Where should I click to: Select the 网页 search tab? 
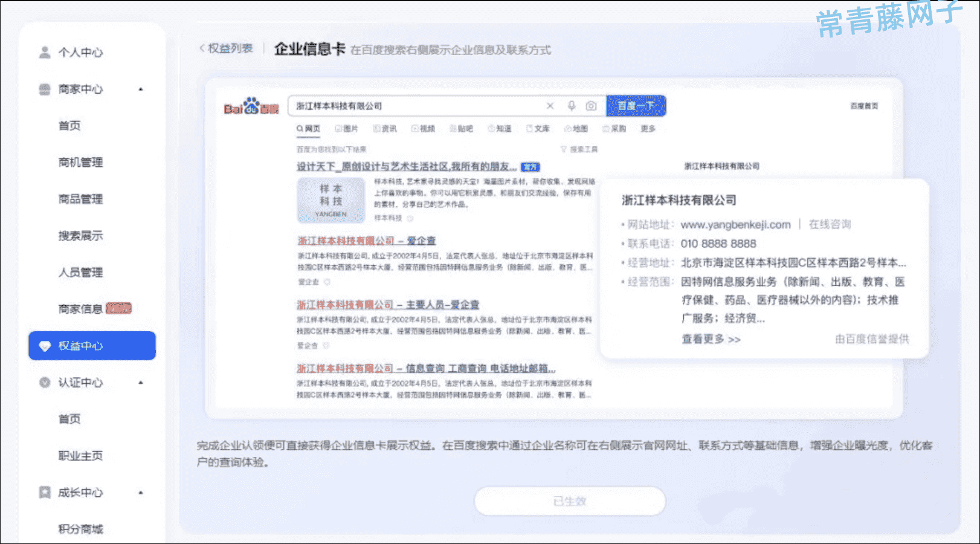point(308,129)
